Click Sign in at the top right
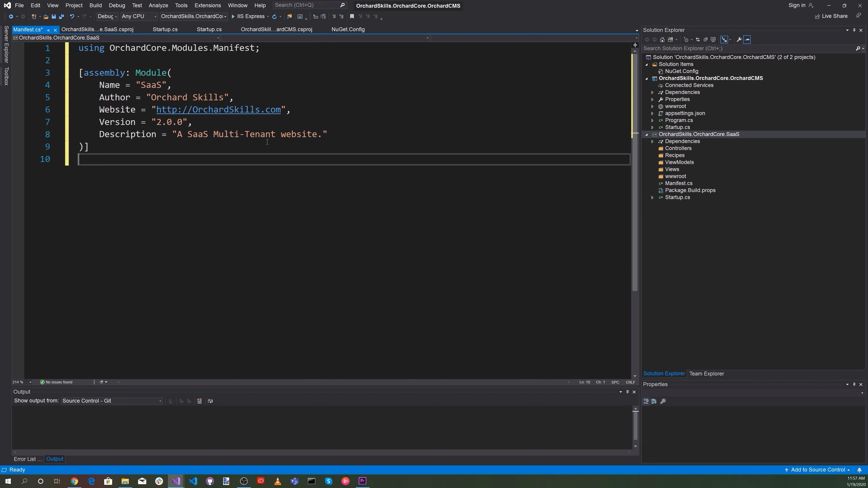 [801, 5]
